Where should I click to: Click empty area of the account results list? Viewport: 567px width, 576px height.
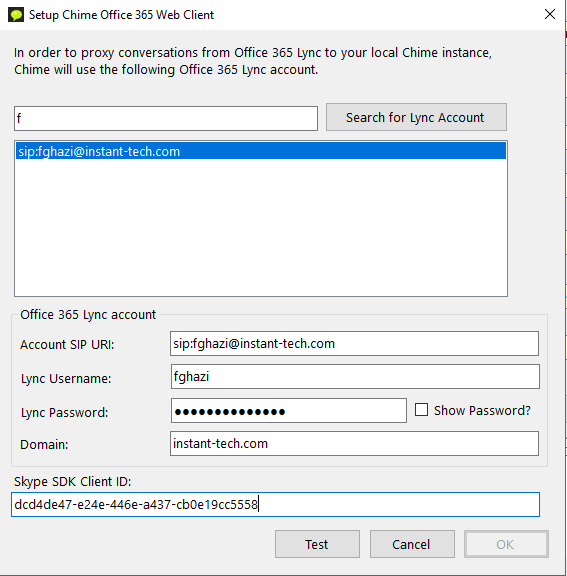click(x=261, y=228)
